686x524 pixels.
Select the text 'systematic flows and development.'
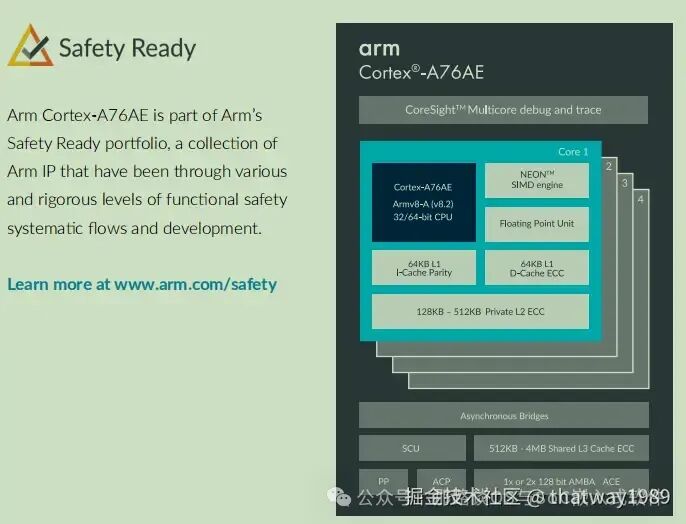coord(134,228)
